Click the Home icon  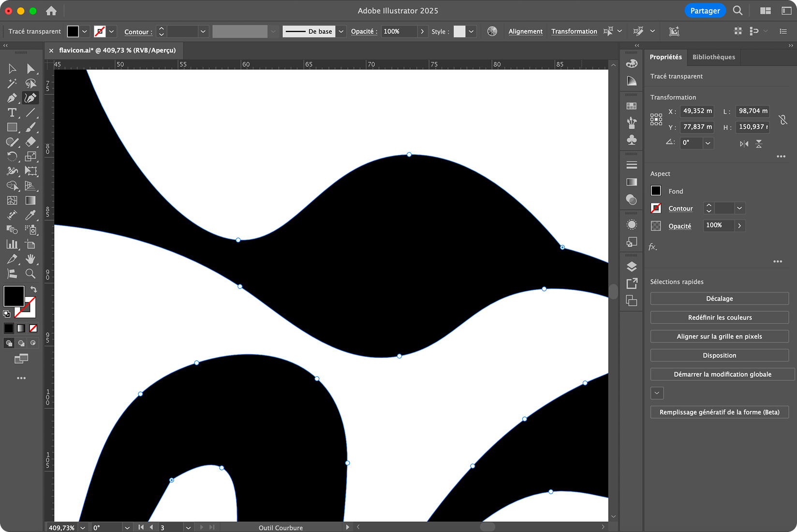[x=51, y=11]
